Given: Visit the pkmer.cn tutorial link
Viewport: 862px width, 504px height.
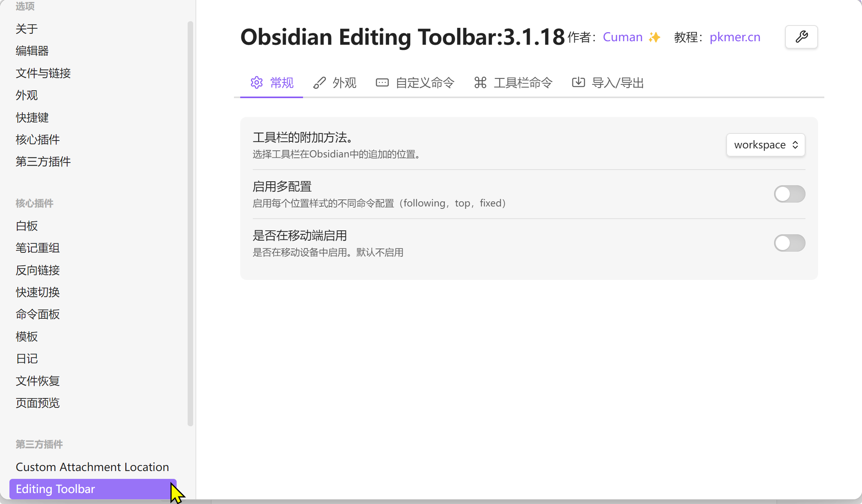Looking at the screenshot, I should click(x=734, y=37).
